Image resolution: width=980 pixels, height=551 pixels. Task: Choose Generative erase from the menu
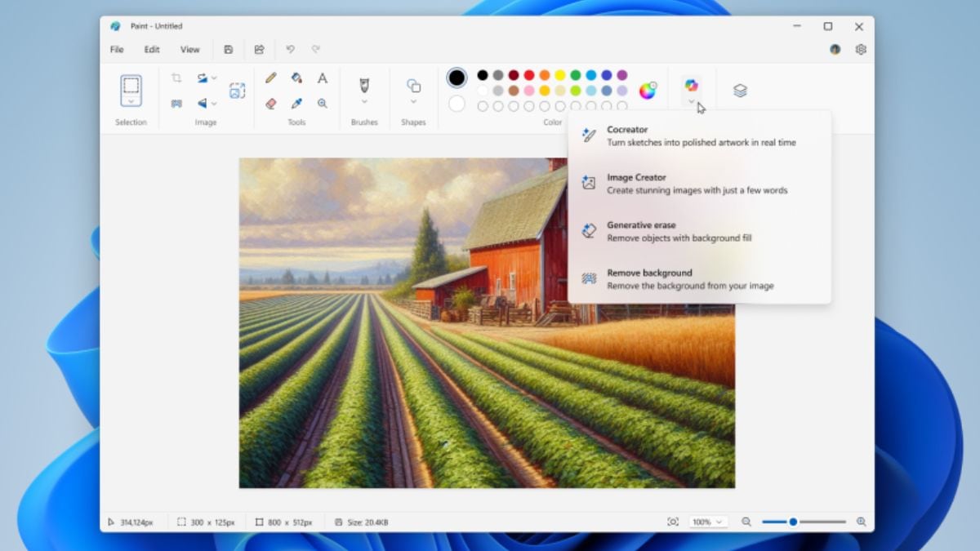pyautogui.click(x=700, y=231)
